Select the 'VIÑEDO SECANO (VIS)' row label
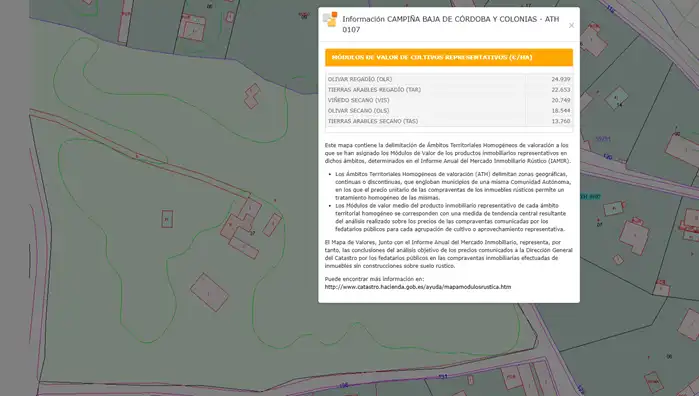This screenshot has height=396, width=699. tap(358, 100)
